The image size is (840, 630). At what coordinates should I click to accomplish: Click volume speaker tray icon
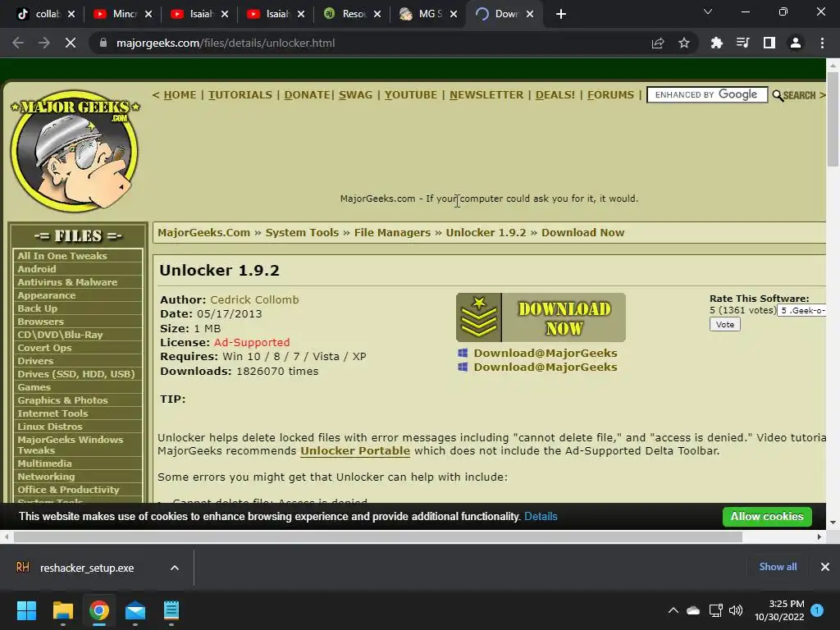pos(736,610)
